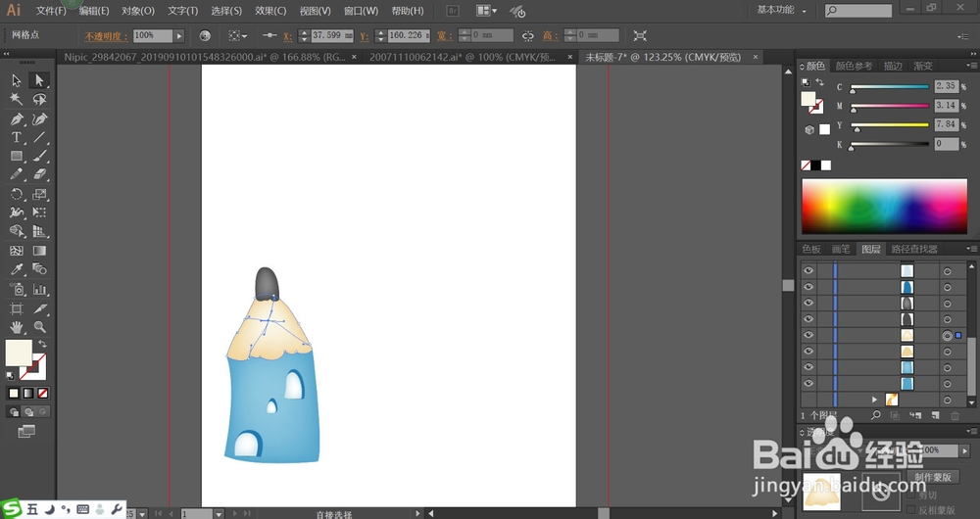Image resolution: width=980 pixels, height=519 pixels.
Task: Click target circle of the selected beige layer
Action: (x=947, y=335)
